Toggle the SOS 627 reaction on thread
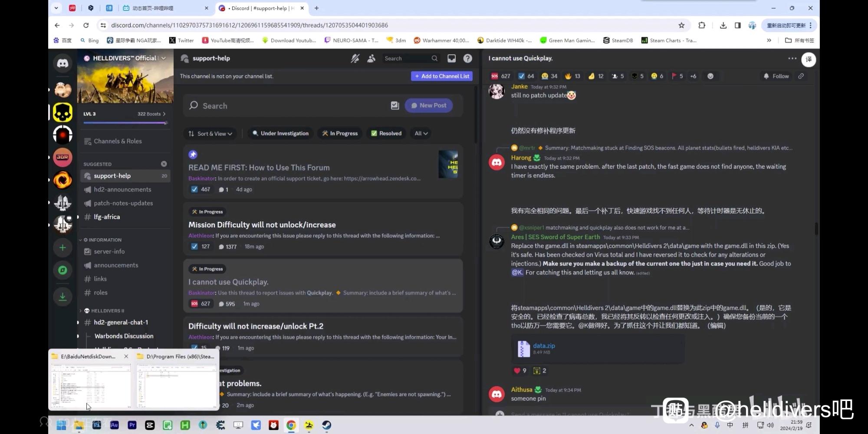 pyautogui.click(x=501, y=76)
